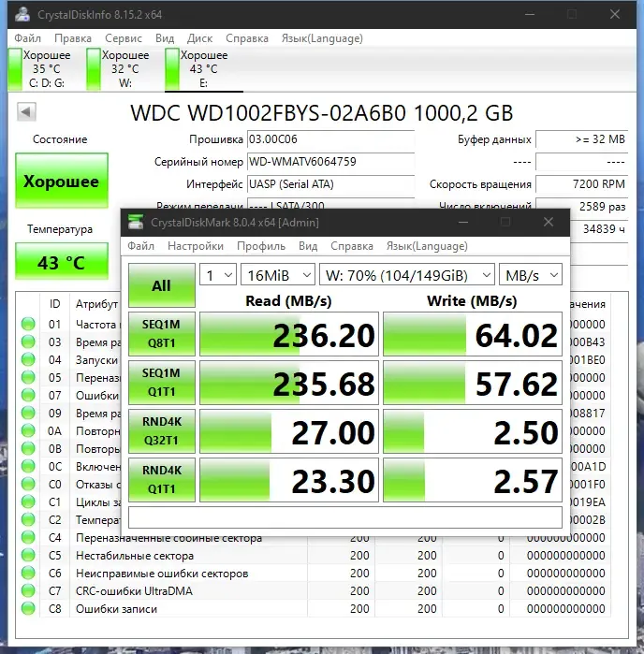644x654 pixels.
Task: Click status circle for attribute 0A
Action: pos(28,430)
